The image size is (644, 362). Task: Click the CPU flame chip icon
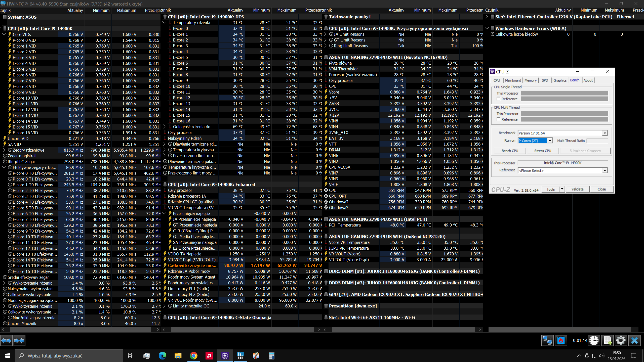[x=561, y=340]
